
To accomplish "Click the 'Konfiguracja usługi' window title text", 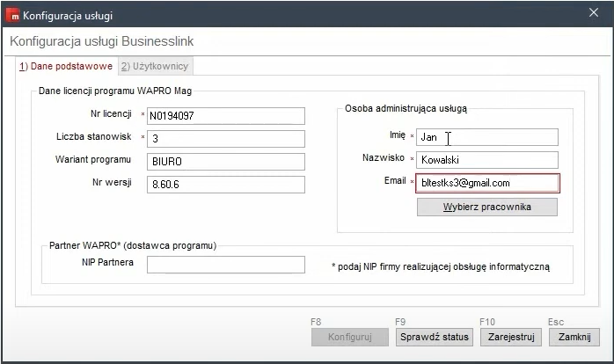I will coord(68,16).
